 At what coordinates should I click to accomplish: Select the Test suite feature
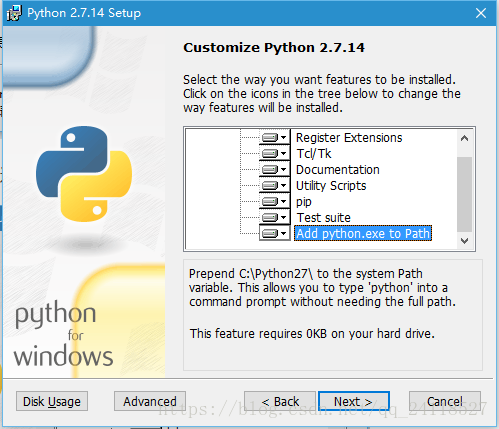click(x=323, y=218)
